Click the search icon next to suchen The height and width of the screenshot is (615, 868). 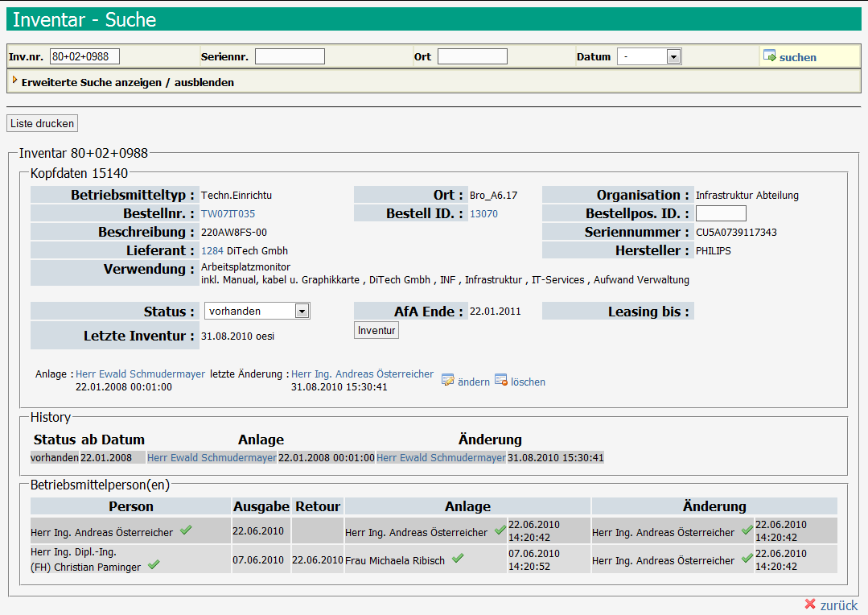point(770,56)
